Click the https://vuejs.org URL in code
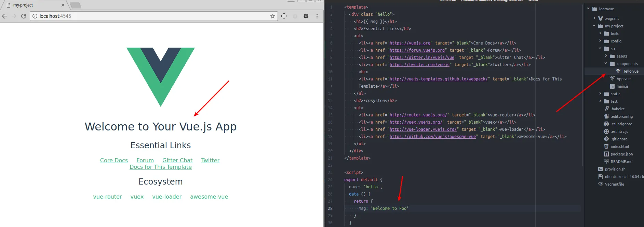 [410, 43]
